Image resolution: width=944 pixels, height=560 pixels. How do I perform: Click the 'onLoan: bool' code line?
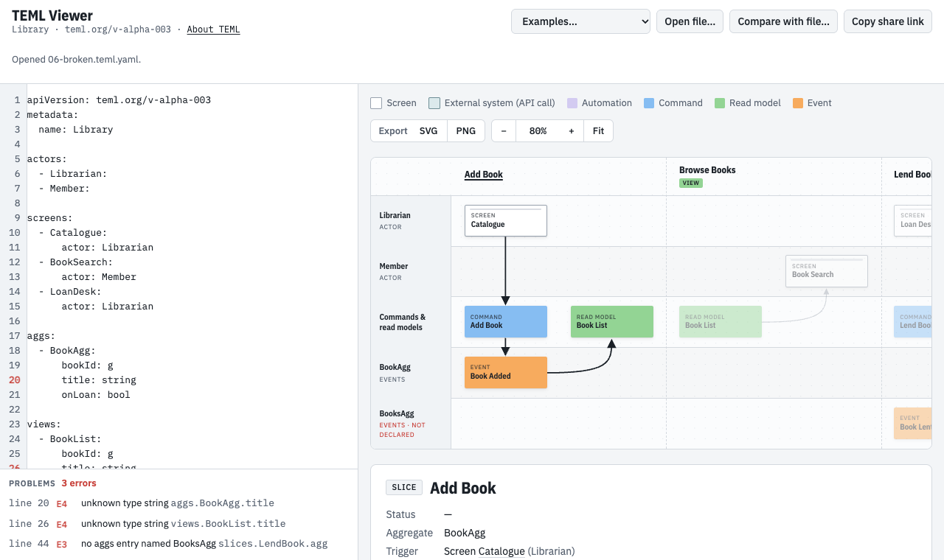(x=96, y=395)
